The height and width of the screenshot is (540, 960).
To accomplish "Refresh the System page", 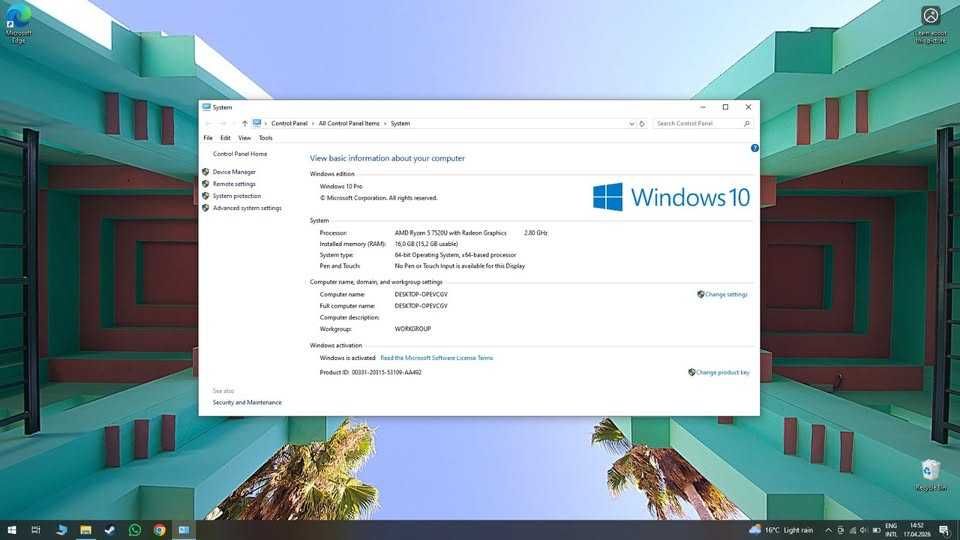I will [642, 124].
